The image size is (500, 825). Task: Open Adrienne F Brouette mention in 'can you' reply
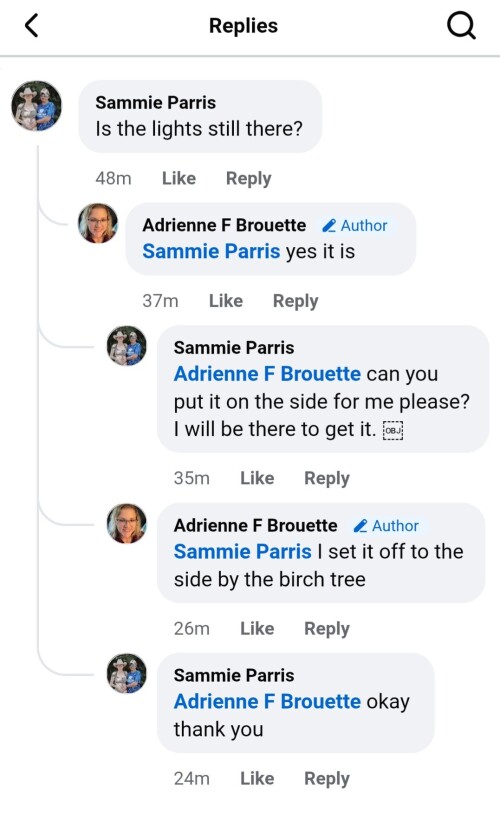pos(267,374)
